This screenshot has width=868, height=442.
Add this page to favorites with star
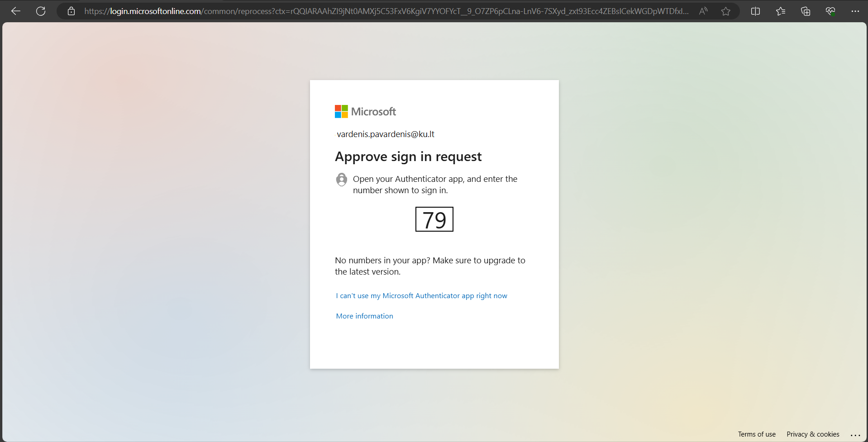click(x=726, y=11)
